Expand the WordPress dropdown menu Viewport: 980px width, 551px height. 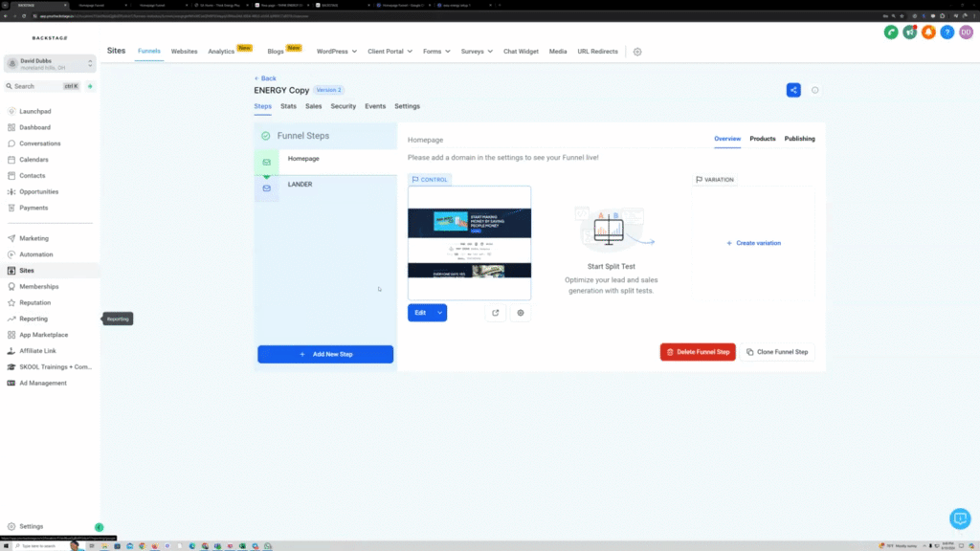[336, 52]
